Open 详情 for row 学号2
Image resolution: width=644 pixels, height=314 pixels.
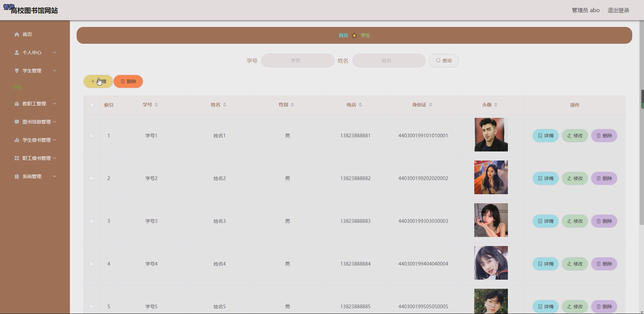[x=545, y=179]
